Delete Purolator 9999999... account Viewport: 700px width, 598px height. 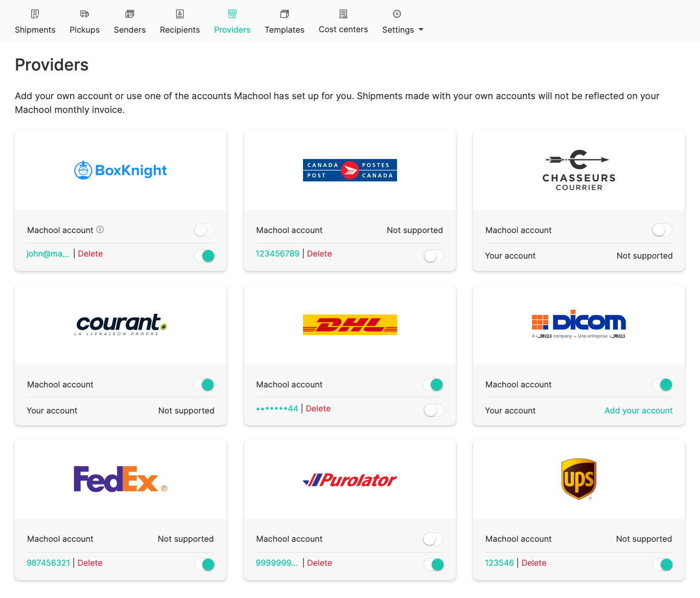coord(320,563)
